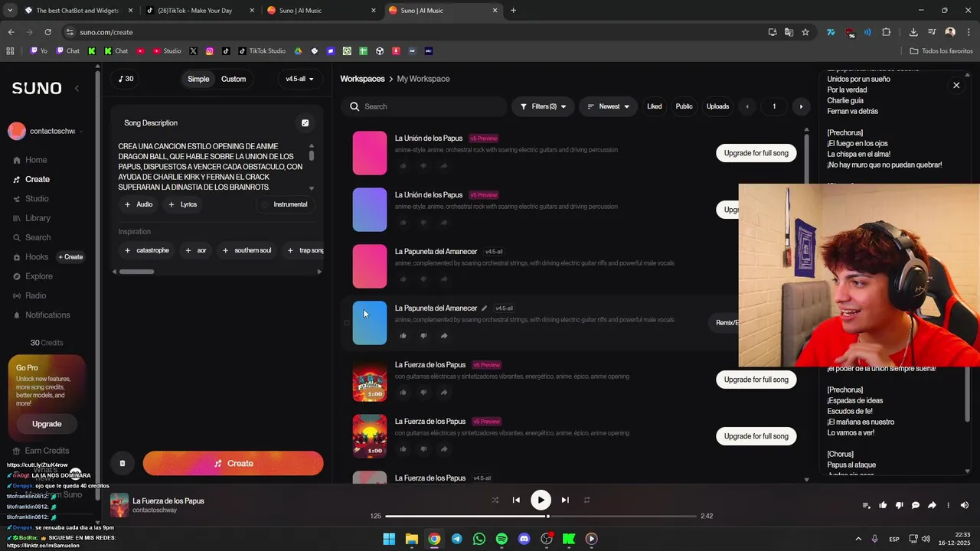Click the + Audio button

(139, 204)
